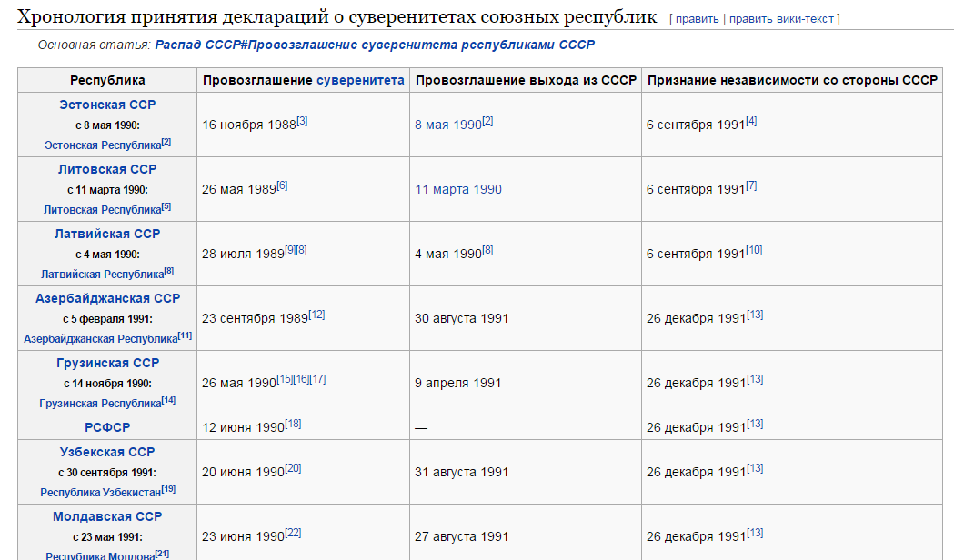Open footnote [22] after 23 июня 1990
The height and width of the screenshot is (560, 954).
(x=293, y=533)
